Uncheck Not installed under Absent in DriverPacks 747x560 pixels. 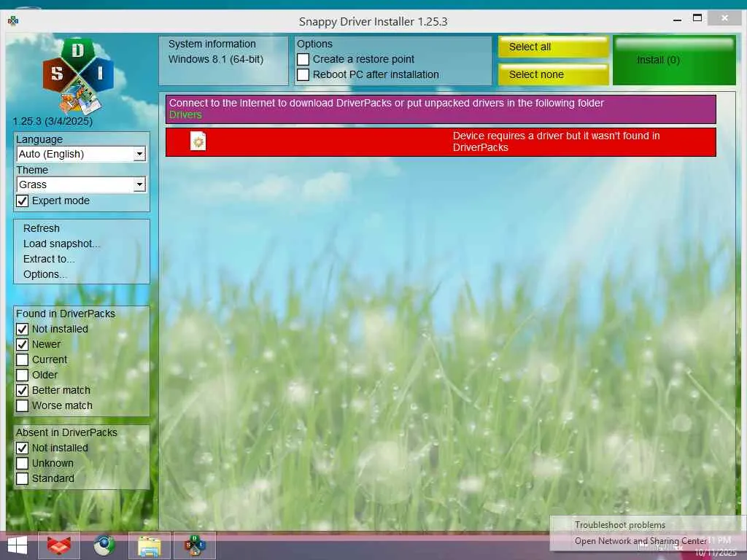point(22,448)
